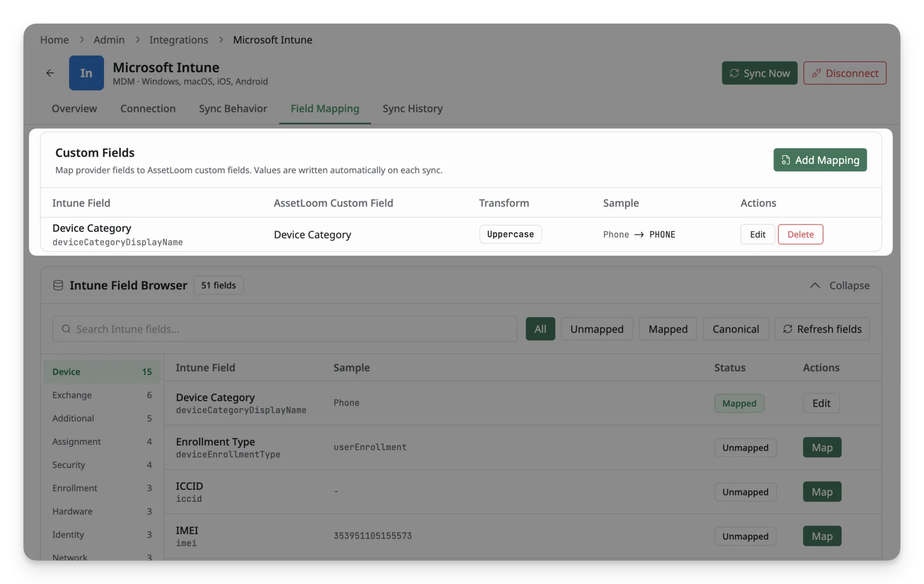
Task: Select the Hardware category
Action: [x=102, y=511]
